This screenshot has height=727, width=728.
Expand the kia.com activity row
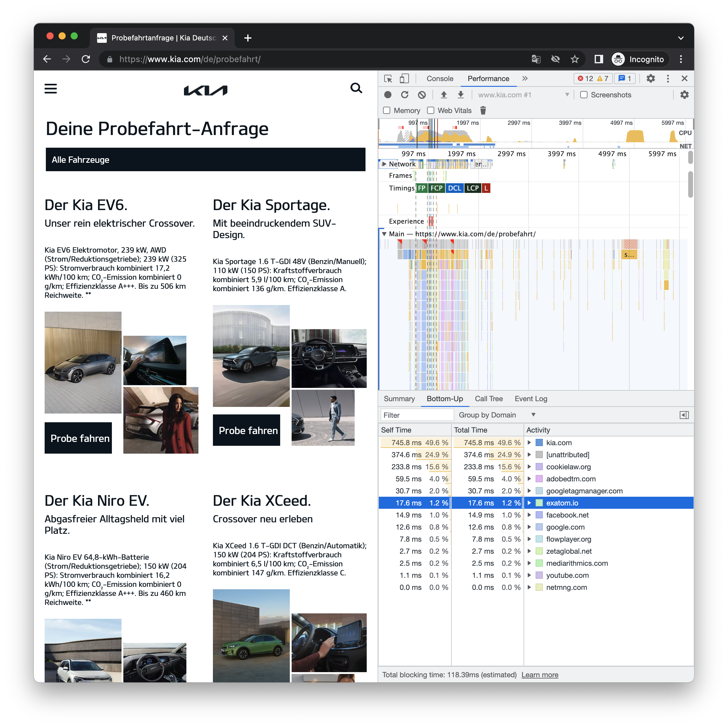tap(529, 442)
